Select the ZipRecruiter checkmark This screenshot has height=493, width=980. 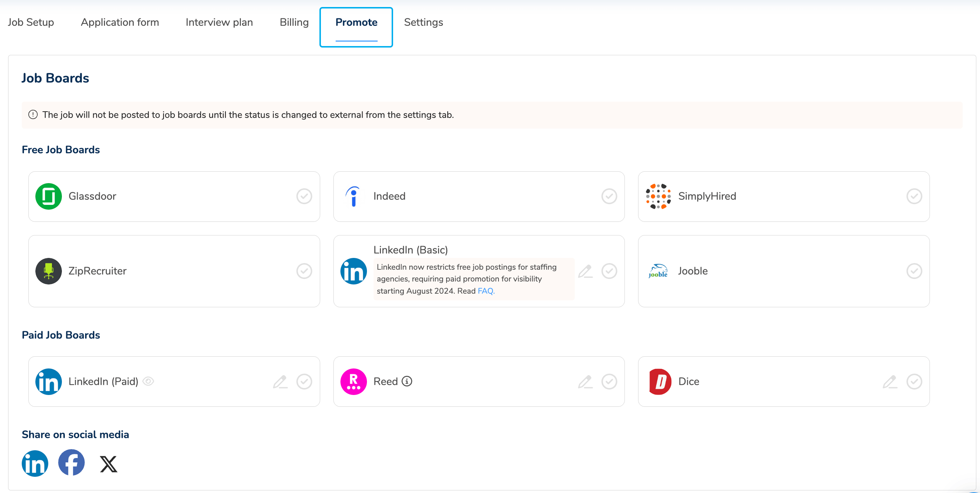(x=304, y=271)
